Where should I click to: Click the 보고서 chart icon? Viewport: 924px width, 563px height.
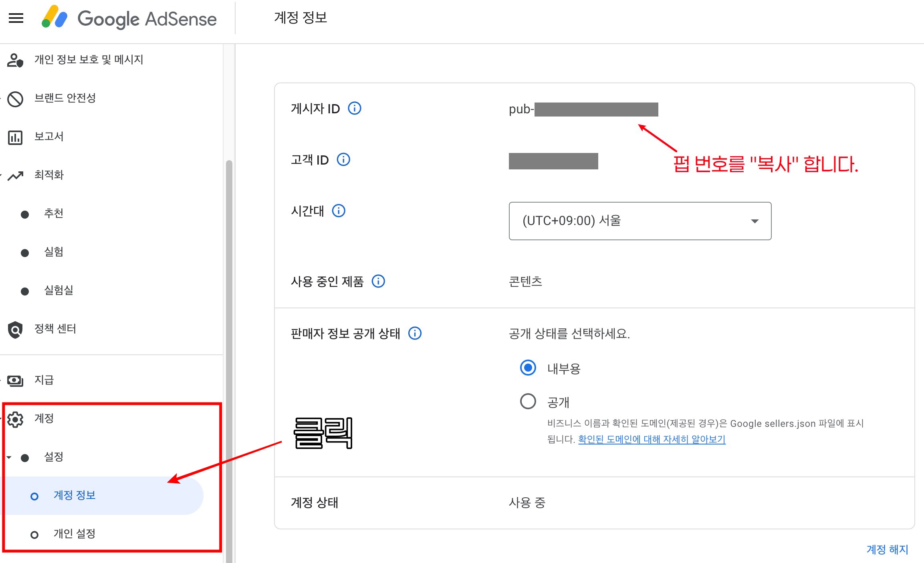pyautogui.click(x=15, y=137)
